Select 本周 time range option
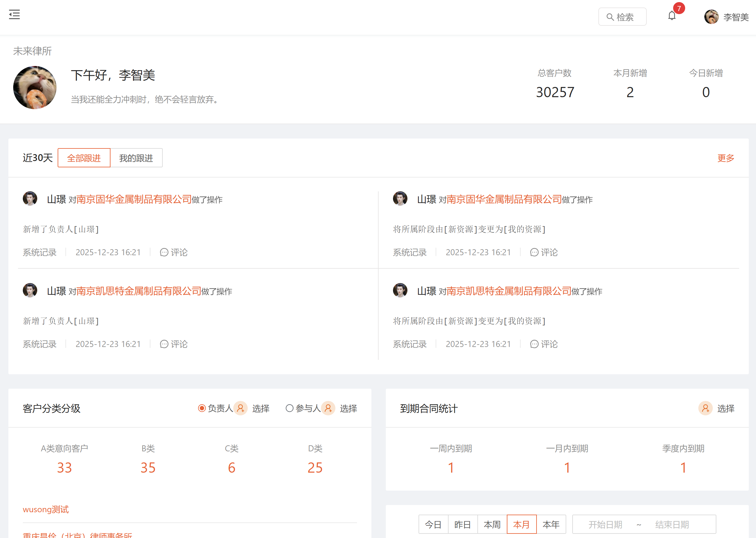 [492, 525]
